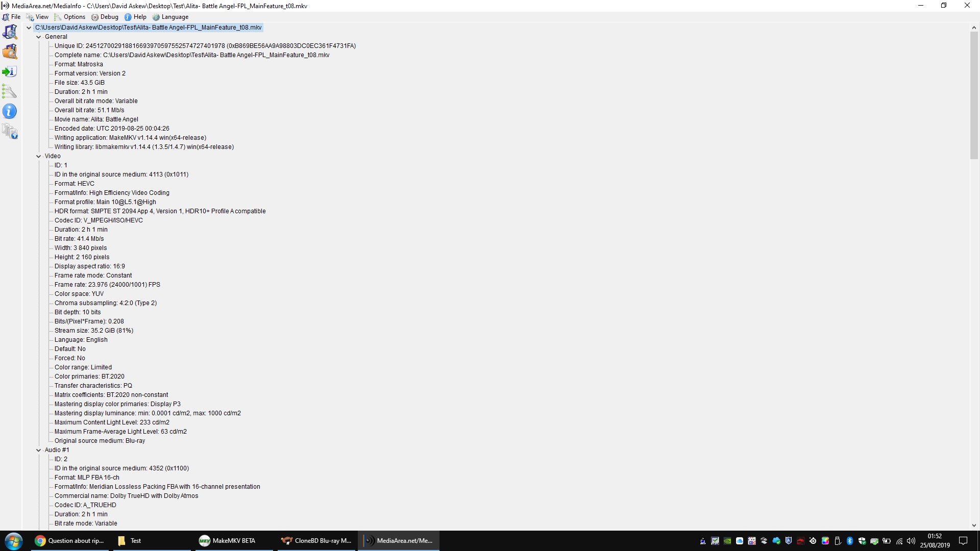Open the Debug menu
Image resolution: width=980 pixels, height=551 pixels.
105,17
